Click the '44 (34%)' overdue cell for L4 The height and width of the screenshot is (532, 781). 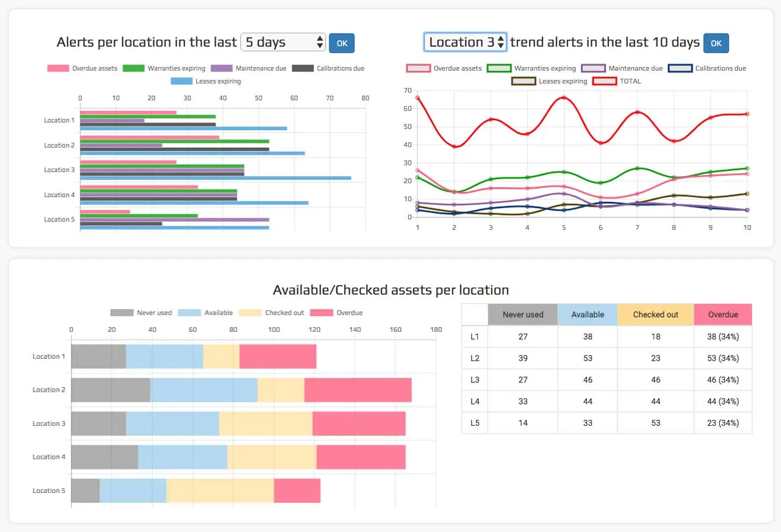(723, 401)
